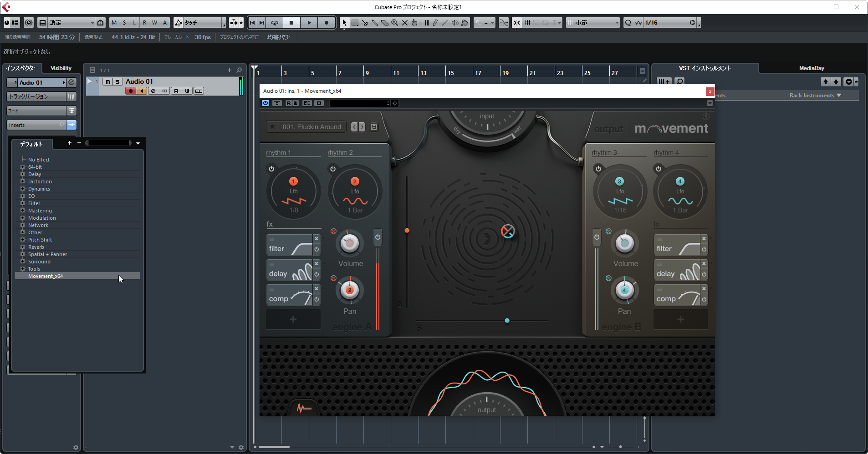Select the Erase tool
This screenshot has height=454, width=868.
click(385, 22)
